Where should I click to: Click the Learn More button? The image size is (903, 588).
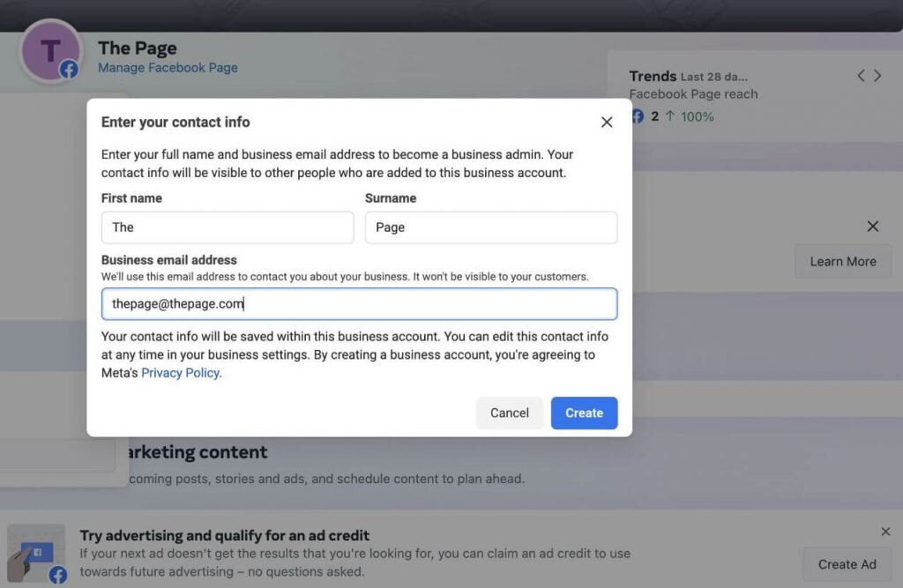tap(843, 262)
